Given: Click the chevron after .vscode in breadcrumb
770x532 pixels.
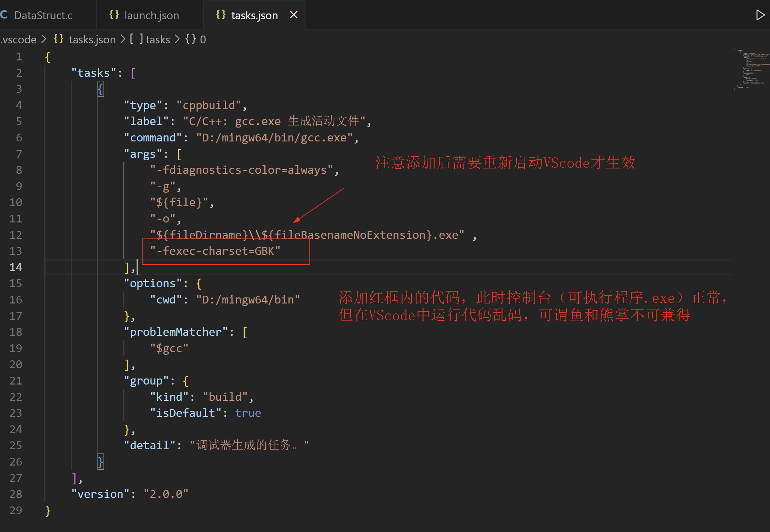Looking at the screenshot, I should (44, 39).
